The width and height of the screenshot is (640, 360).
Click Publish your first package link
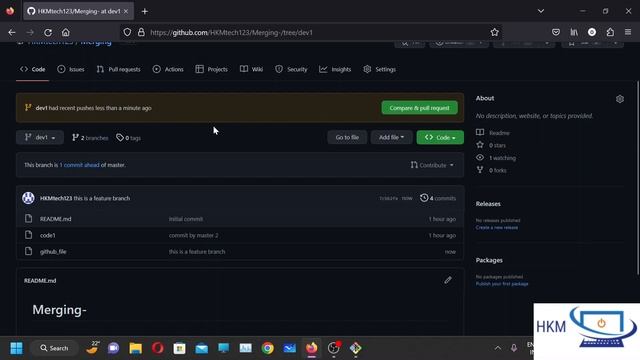click(502, 284)
